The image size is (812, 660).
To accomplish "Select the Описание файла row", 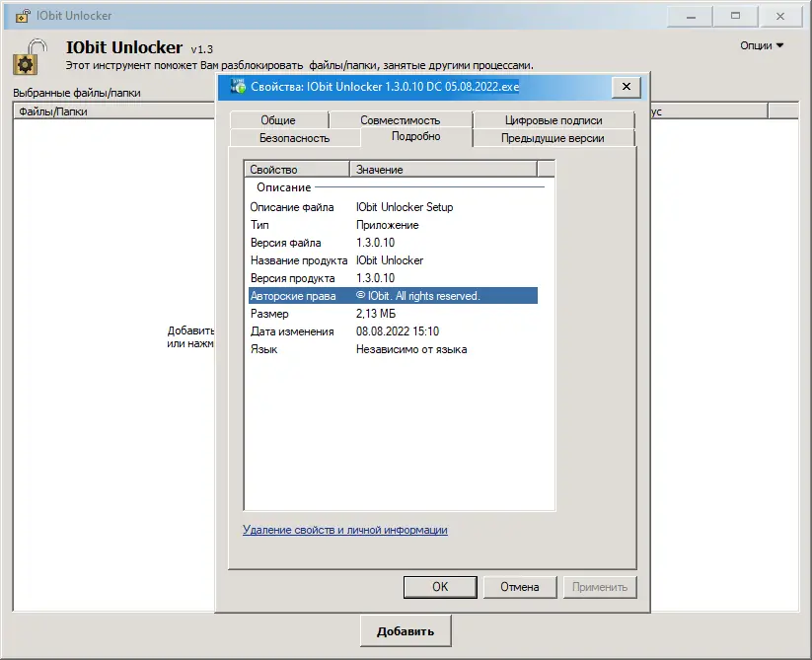I will pyautogui.click(x=393, y=207).
